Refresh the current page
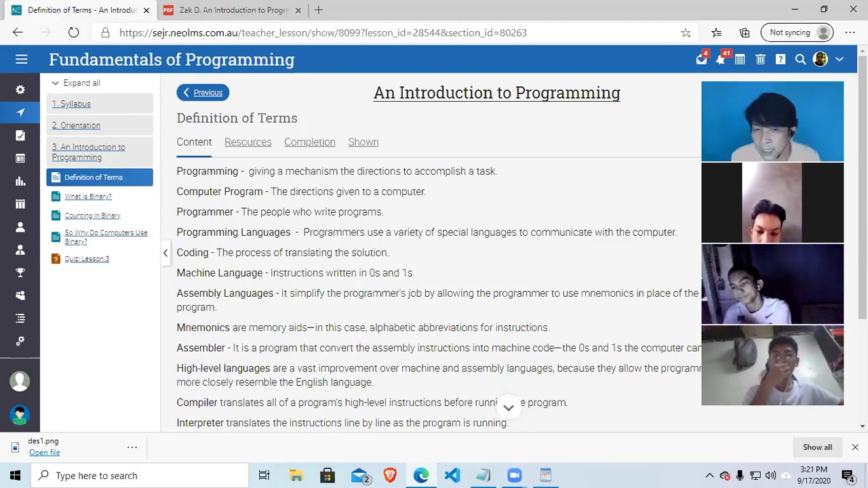868x488 pixels. (x=73, y=33)
